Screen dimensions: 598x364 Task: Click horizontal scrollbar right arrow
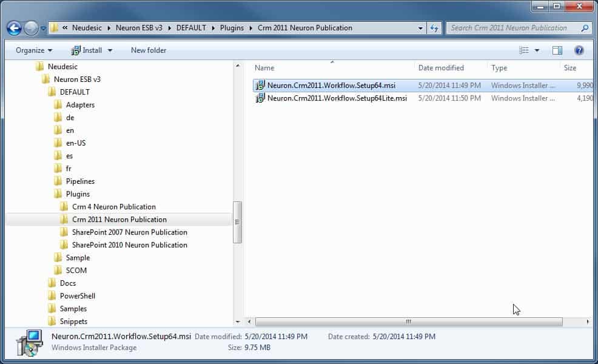tap(588, 322)
